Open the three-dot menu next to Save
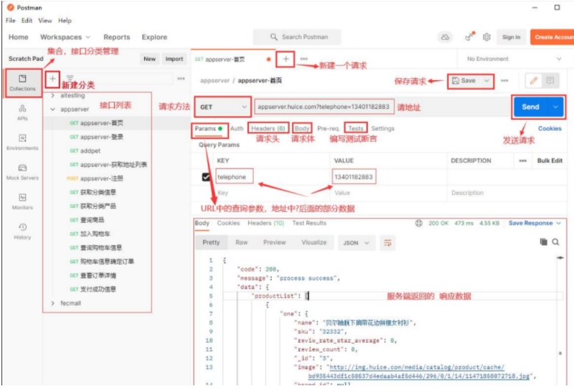This screenshot has width=574, height=392. (x=504, y=80)
